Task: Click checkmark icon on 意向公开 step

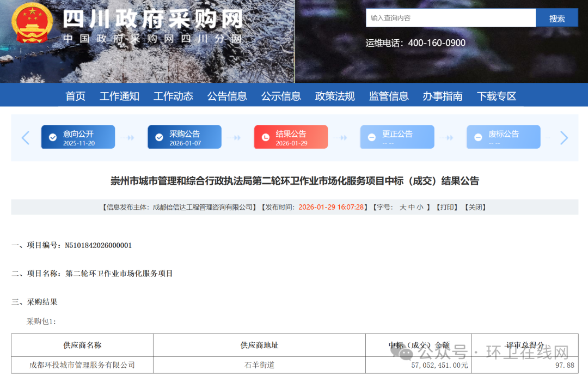Action: (53, 137)
